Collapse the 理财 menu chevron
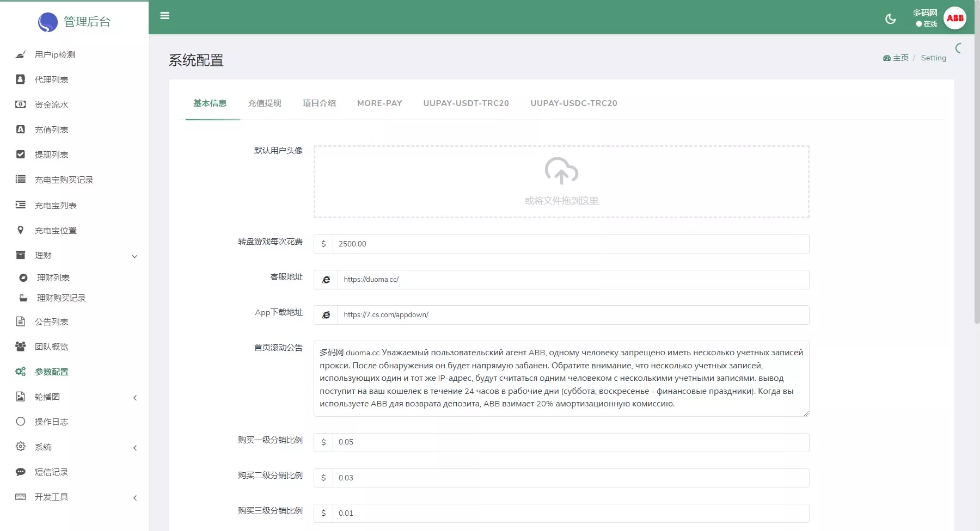Image resolution: width=980 pixels, height=531 pixels. click(x=134, y=256)
